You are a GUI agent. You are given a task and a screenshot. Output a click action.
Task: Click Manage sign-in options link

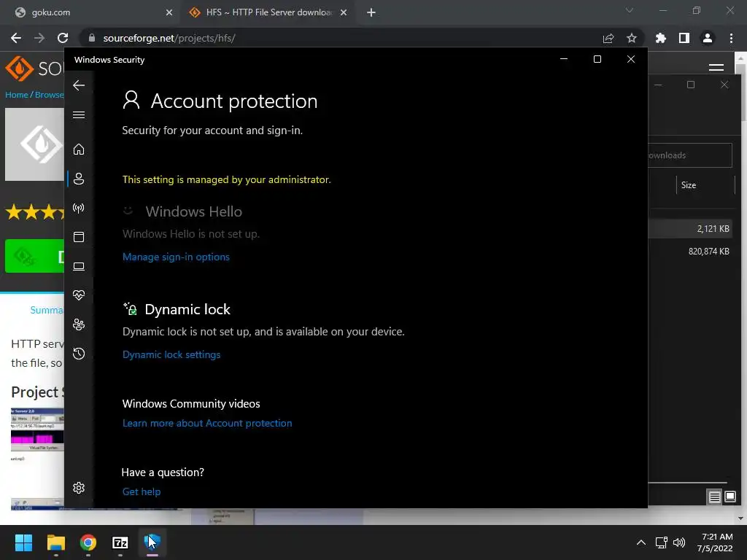point(176,257)
